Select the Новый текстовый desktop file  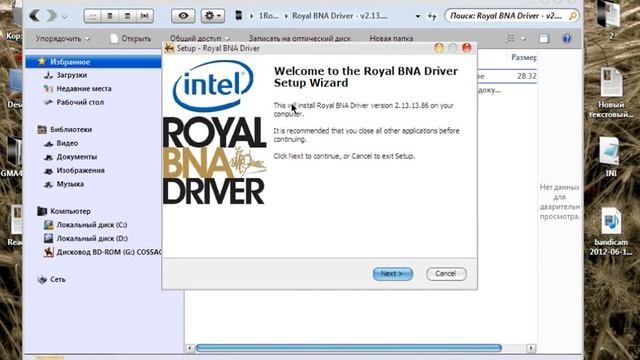611,93
